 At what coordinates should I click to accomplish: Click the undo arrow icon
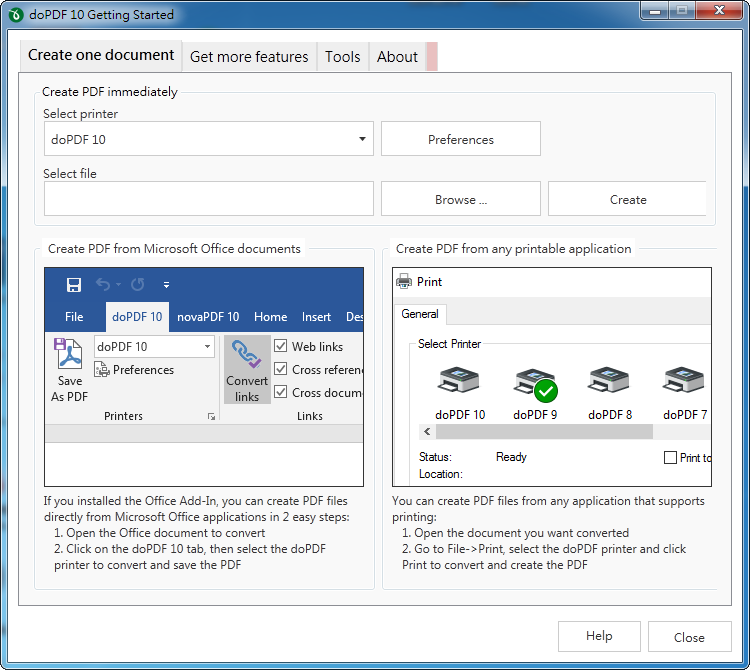(103, 285)
